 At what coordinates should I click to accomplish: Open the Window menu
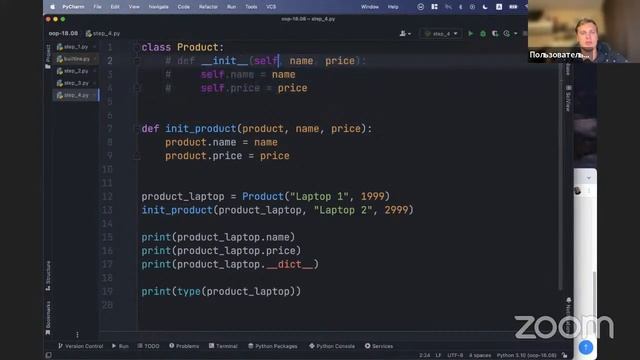point(370,7)
